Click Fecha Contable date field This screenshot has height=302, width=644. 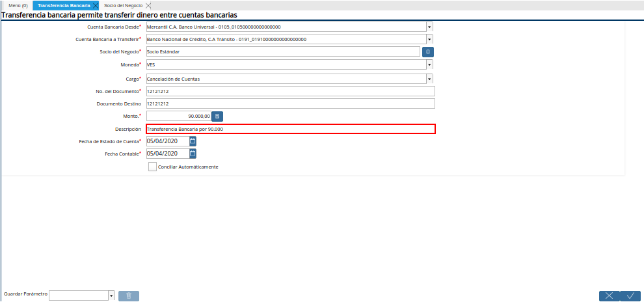click(168, 154)
